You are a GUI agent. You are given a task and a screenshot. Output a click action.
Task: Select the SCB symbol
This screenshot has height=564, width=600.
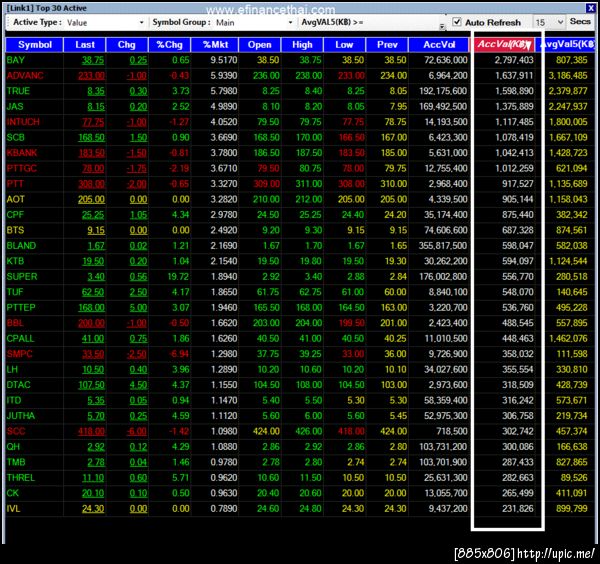pos(16,137)
